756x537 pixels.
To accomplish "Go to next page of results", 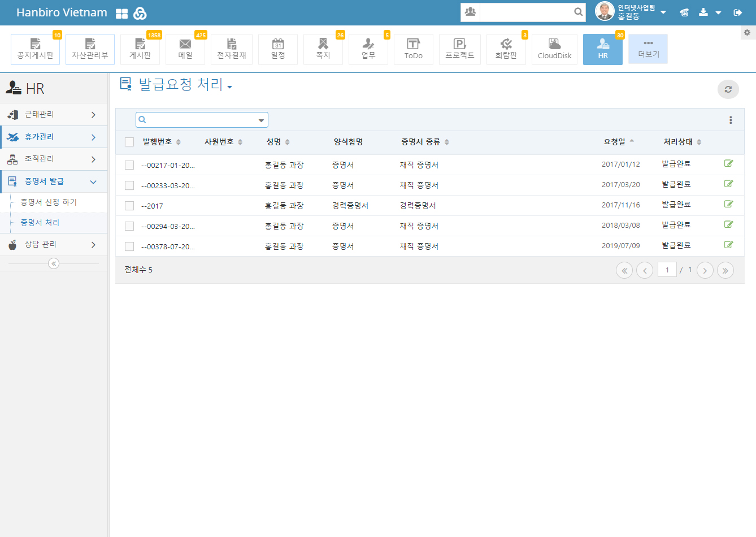I will point(705,270).
